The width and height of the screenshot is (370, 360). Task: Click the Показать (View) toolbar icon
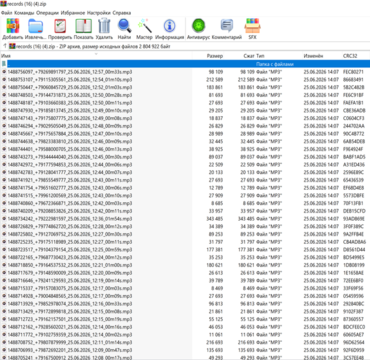pos(83,26)
